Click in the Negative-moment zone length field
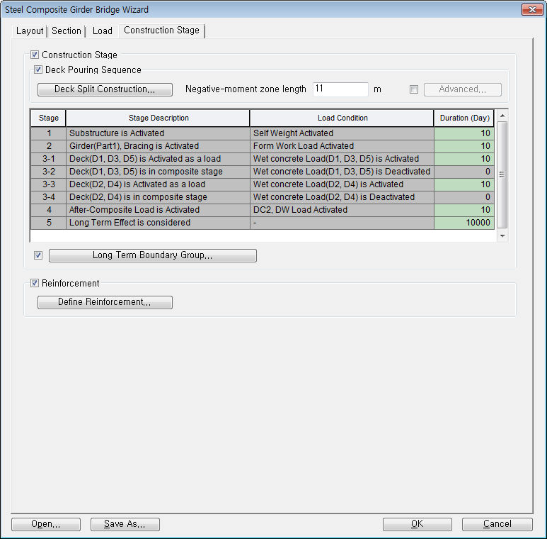Image resolution: width=547 pixels, height=539 pixels. click(x=340, y=89)
